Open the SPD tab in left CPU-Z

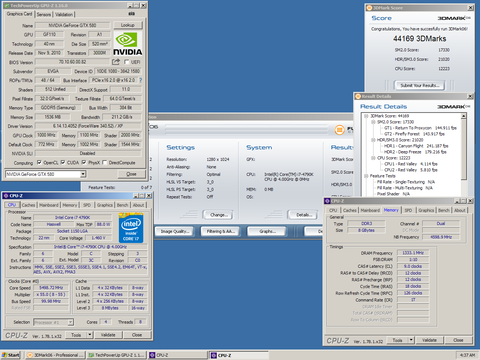(x=87, y=205)
